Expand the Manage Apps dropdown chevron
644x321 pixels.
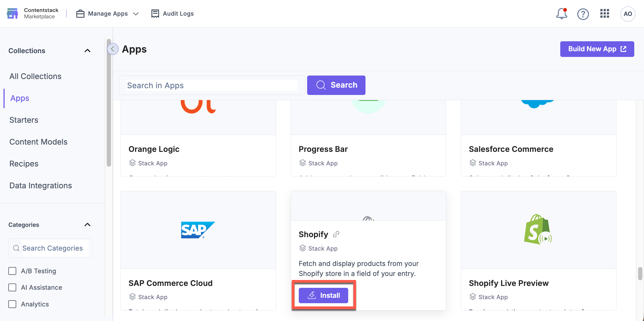point(136,14)
